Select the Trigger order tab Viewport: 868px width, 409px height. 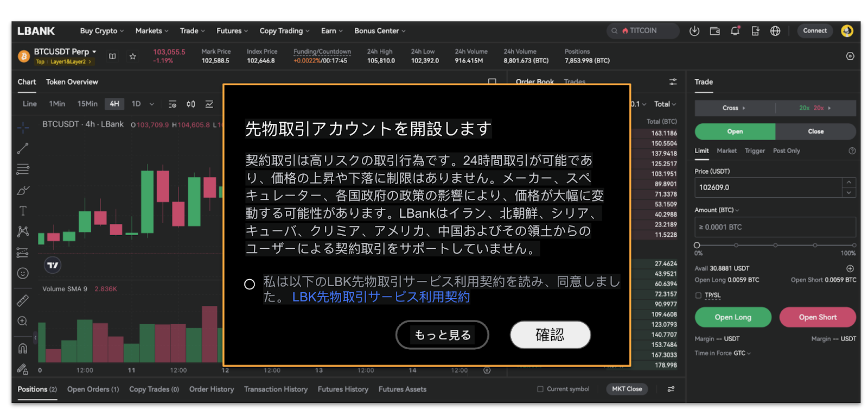[x=755, y=151]
